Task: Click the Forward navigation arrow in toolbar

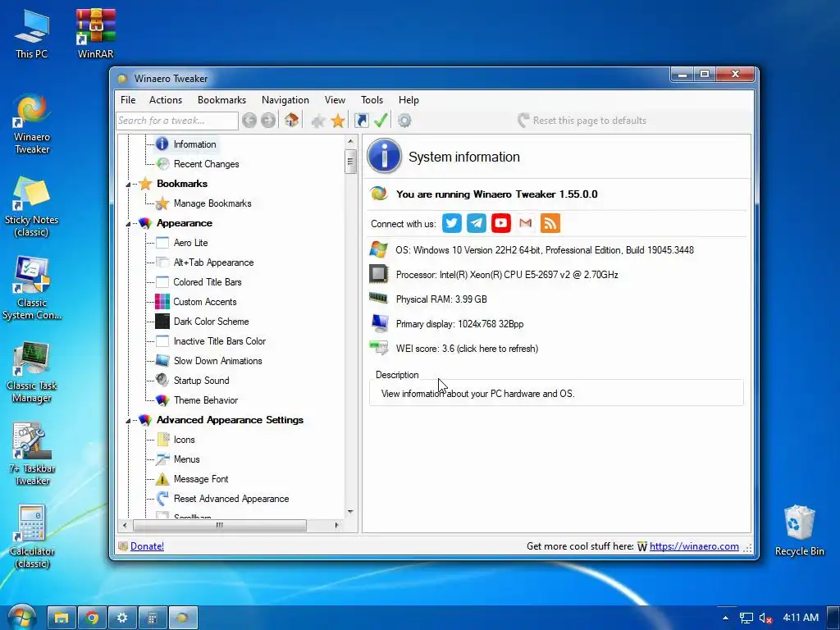Action: [x=268, y=121]
